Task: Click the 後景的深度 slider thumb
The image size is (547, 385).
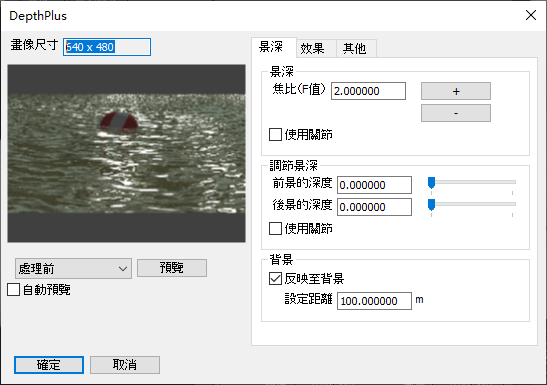Action: 432,205
